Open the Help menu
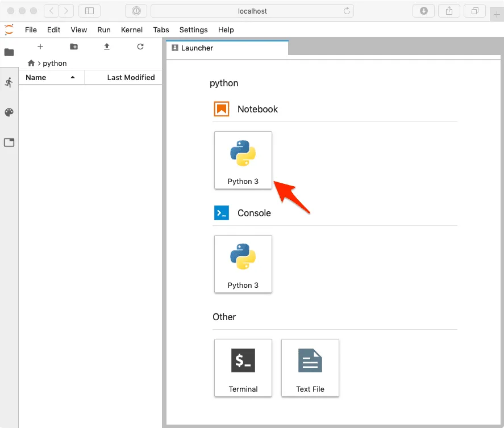504x428 pixels. 226,30
